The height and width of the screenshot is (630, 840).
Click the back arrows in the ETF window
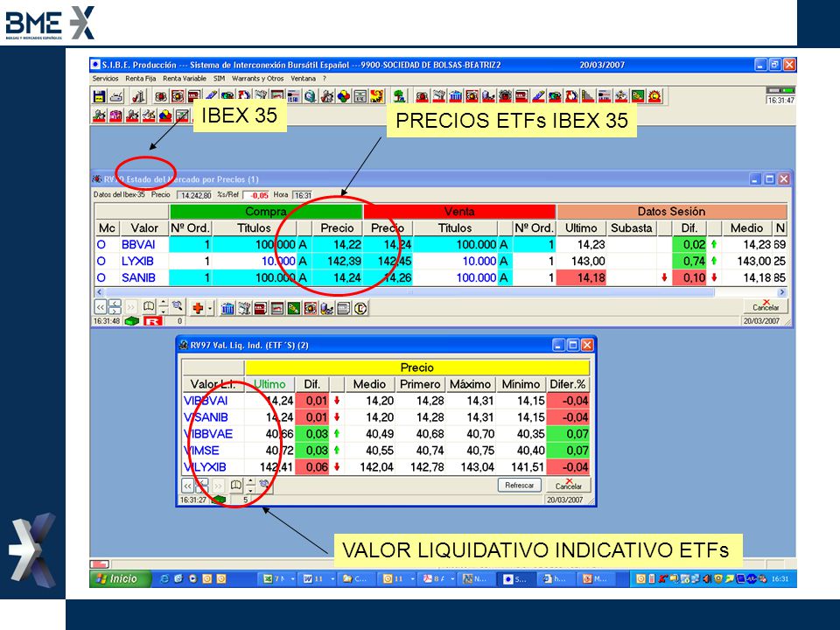(x=187, y=486)
